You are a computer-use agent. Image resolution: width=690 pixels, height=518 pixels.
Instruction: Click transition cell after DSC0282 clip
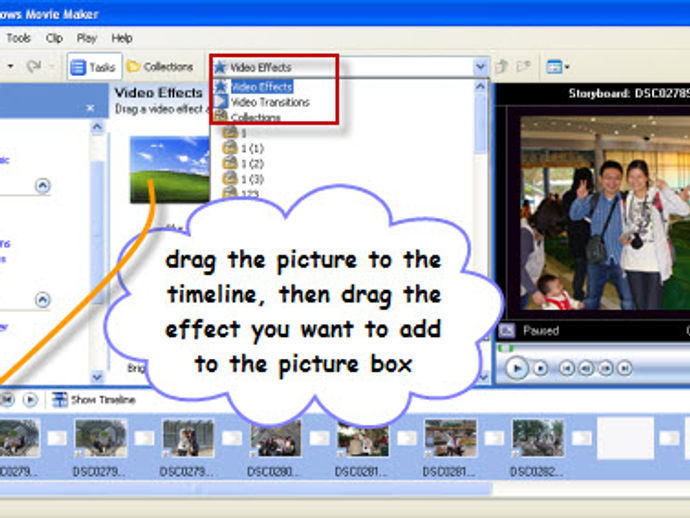pyautogui.click(x=582, y=438)
